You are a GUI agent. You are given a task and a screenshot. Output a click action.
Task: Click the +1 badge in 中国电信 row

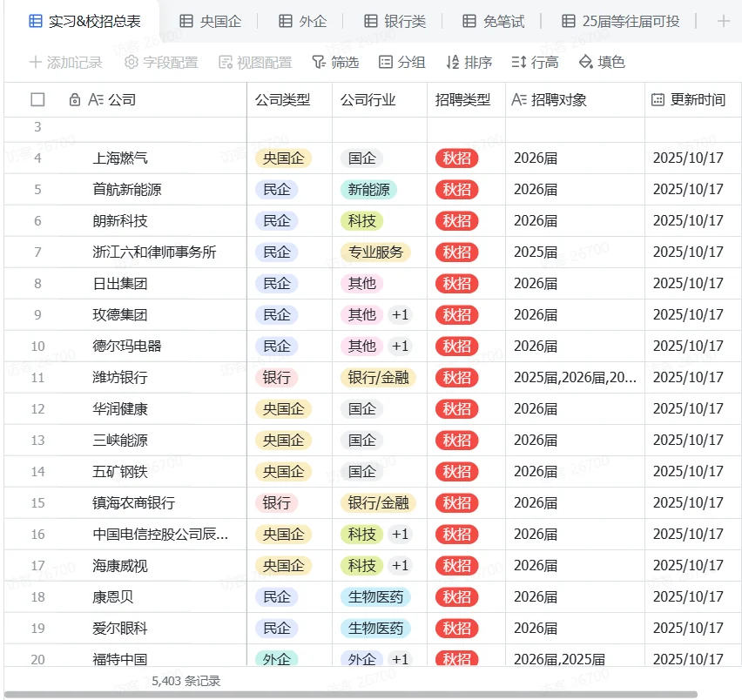(400, 534)
